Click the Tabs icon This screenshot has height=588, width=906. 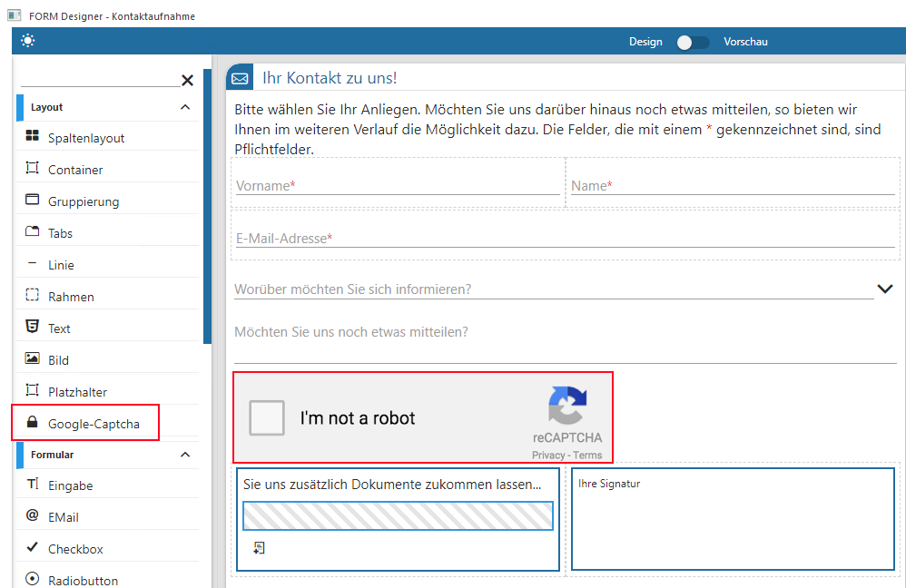coord(33,231)
